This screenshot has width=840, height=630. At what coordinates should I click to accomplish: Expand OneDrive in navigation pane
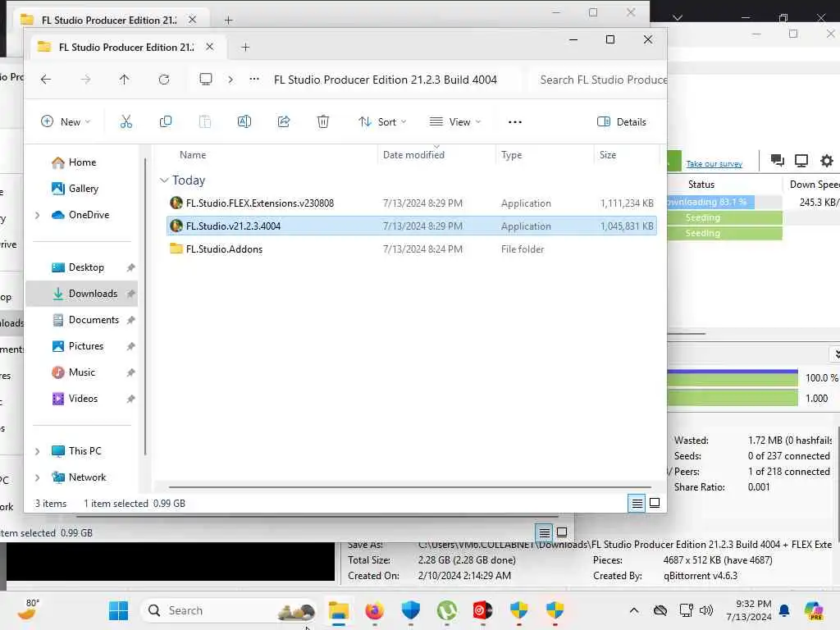pos(37,216)
